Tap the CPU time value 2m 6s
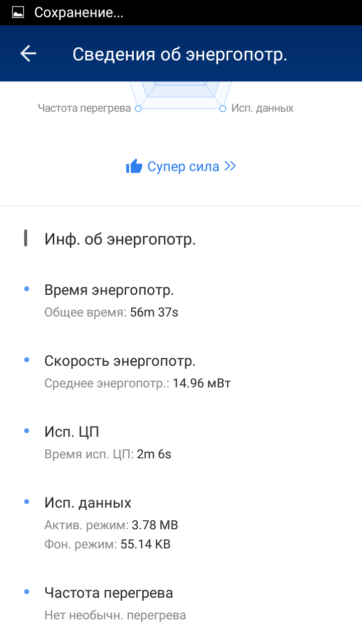Screen dimensions: 362x644 click(154, 454)
